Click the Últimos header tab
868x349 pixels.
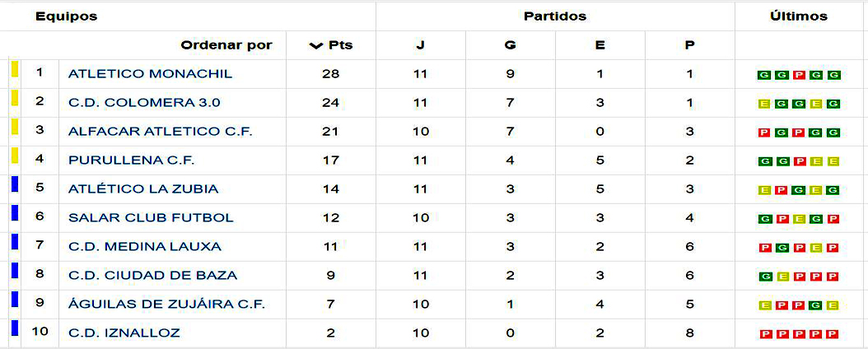coord(798,16)
